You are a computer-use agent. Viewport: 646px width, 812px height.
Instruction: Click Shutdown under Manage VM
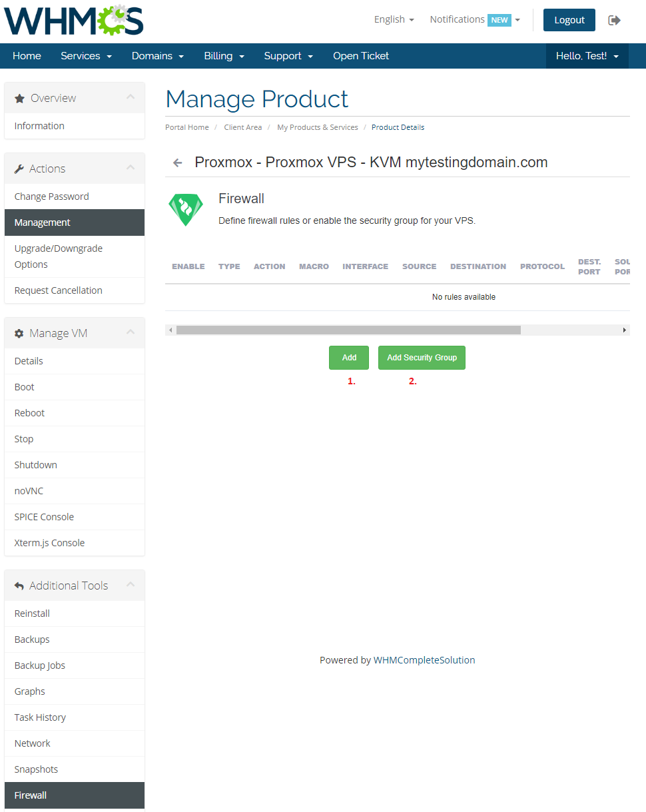75,465
